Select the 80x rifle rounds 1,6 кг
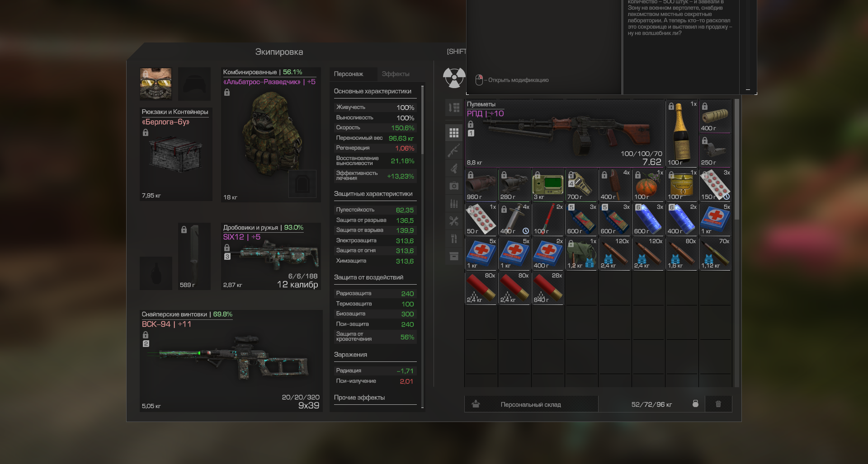868x464 pixels. point(682,254)
